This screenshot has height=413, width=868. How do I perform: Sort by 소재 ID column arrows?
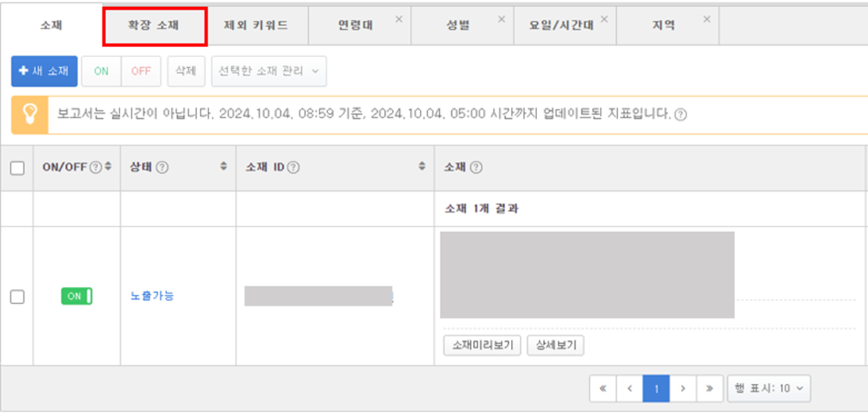(x=423, y=167)
